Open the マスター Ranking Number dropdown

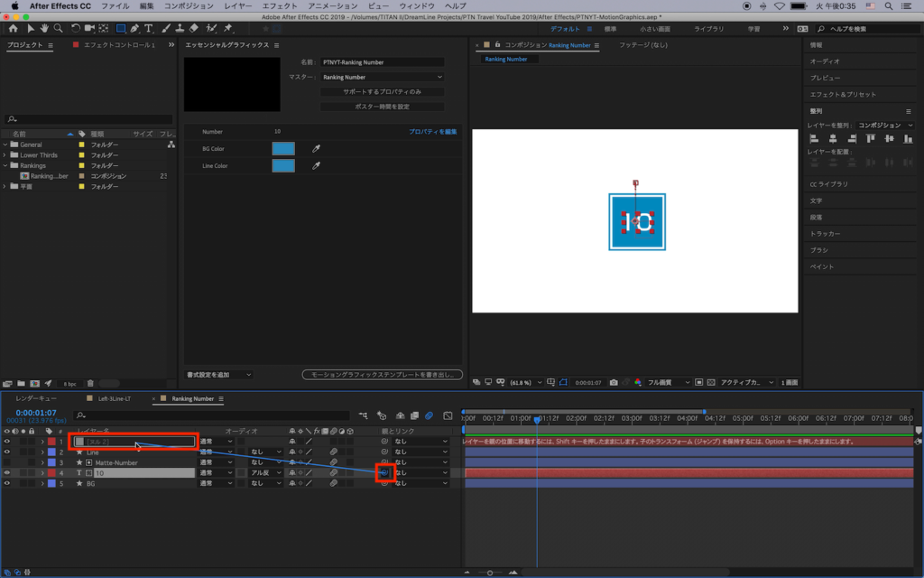tap(383, 78)
